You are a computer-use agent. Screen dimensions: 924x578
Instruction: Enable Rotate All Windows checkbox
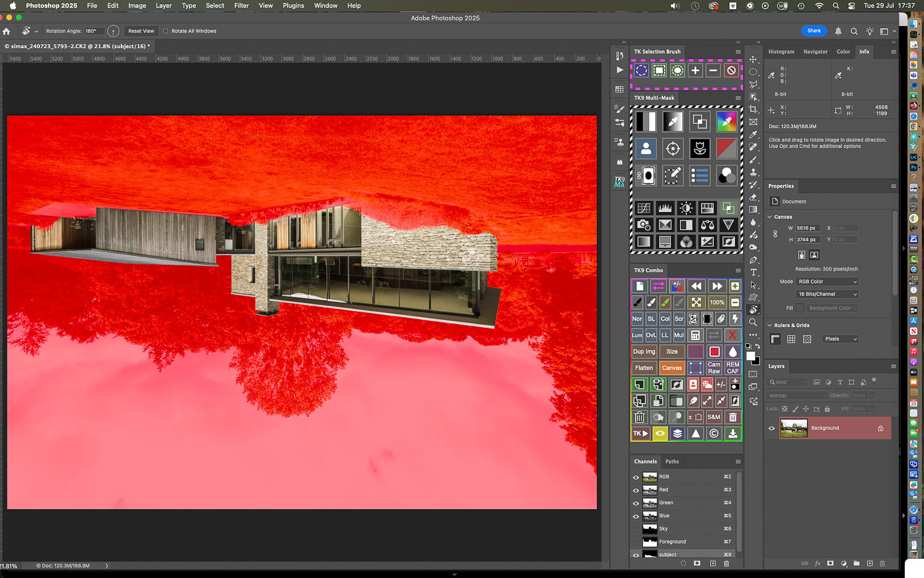pyautogui.click(x=166, y=31)
